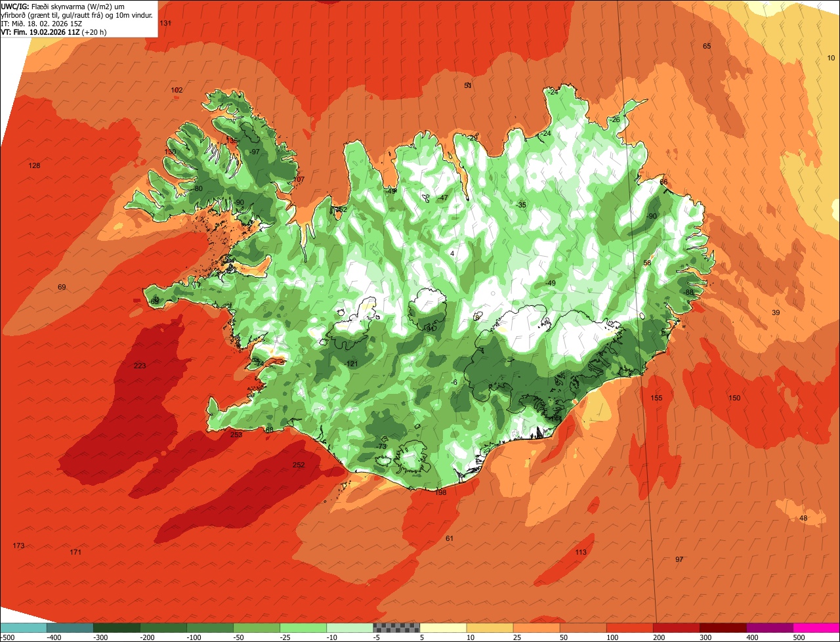Click the 'VT: Fim. 19.02.2026 11Z (+20 h)' line
This screenshot has height=642, width=840.
click(54, 32)
